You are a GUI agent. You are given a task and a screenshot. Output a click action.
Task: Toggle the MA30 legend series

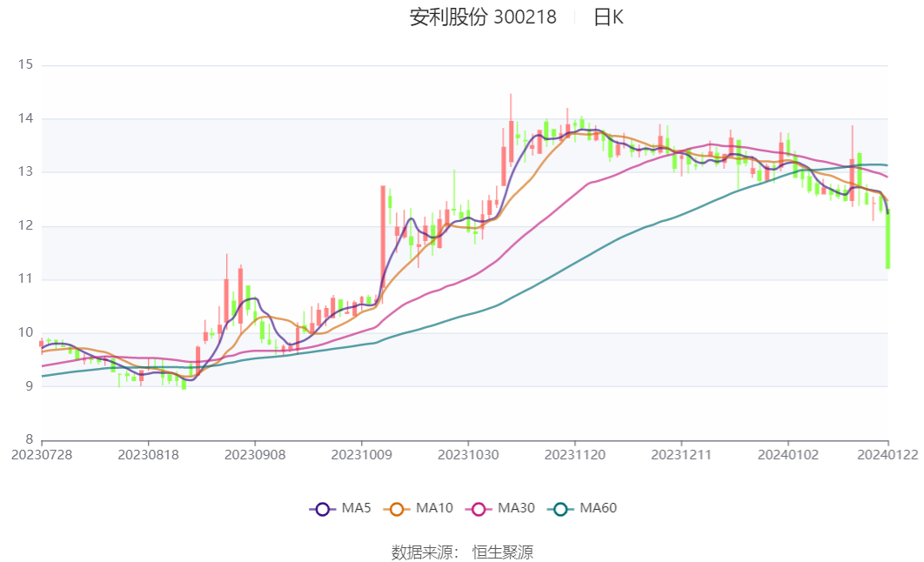point(499,508)
